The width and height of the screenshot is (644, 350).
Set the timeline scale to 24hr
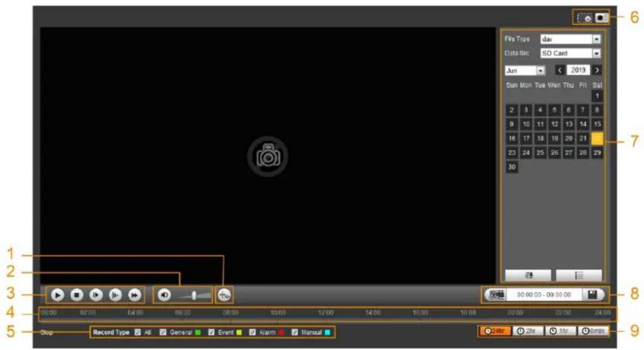tap(495, 331)
